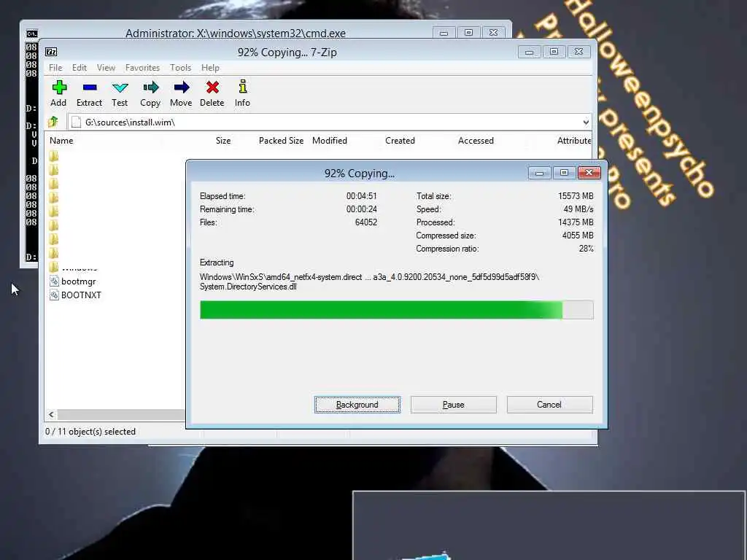Click the 7z icon in the title bar

point(51,52)
